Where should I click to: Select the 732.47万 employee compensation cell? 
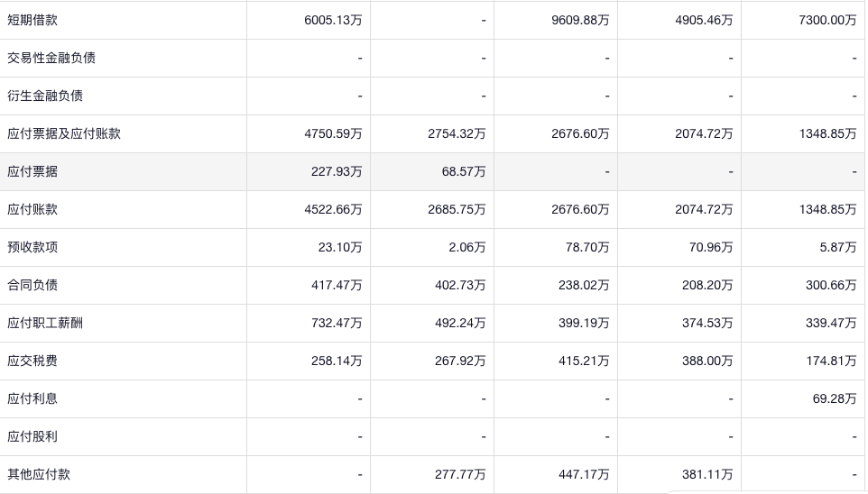[337, 323]
